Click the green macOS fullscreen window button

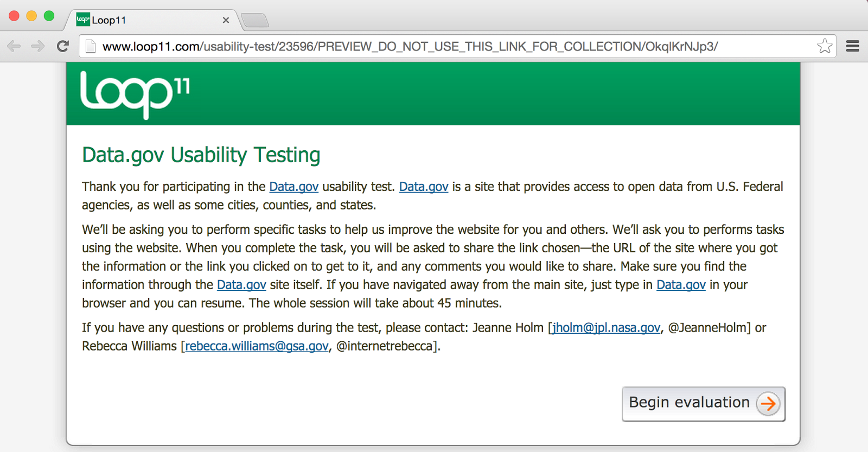tap(49, 16)
